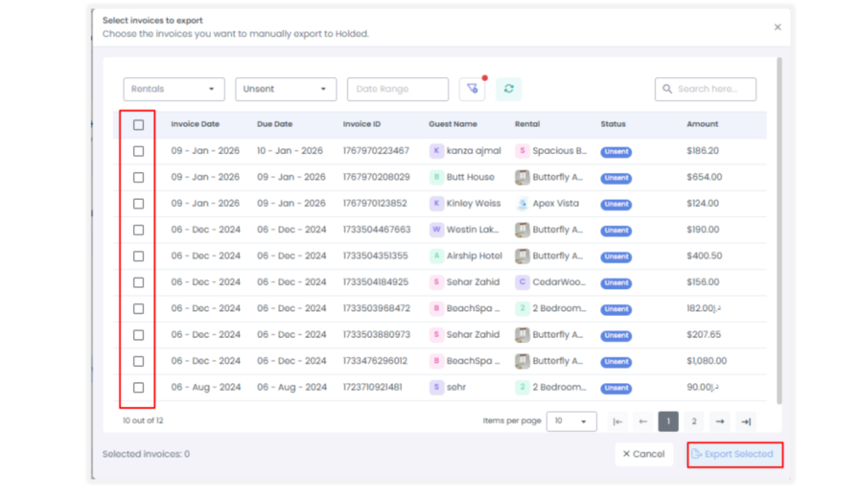Select page 2 in pagination
Image resolution: width=868 pixels, height=488 pixels.
(x=693, y=422)
